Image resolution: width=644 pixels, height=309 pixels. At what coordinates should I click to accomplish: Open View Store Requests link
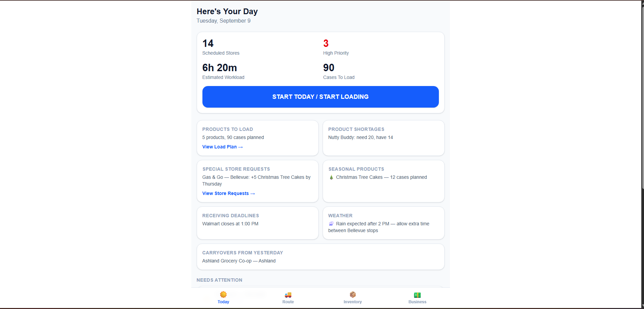[228, 193]
